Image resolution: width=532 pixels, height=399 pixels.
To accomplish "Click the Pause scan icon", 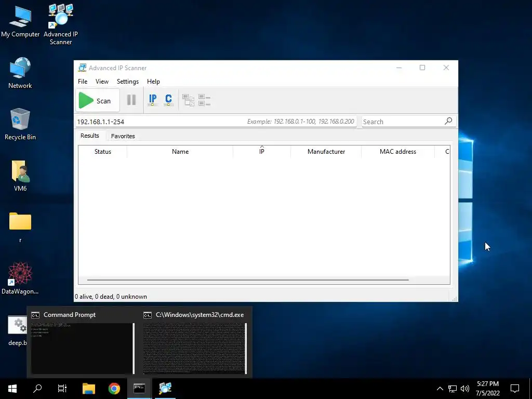I will (131, 100).
